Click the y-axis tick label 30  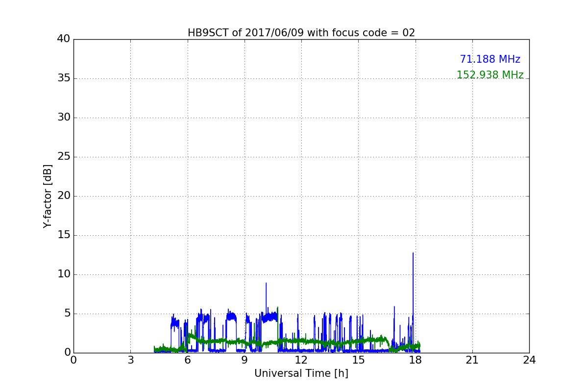tap(64, 118)
